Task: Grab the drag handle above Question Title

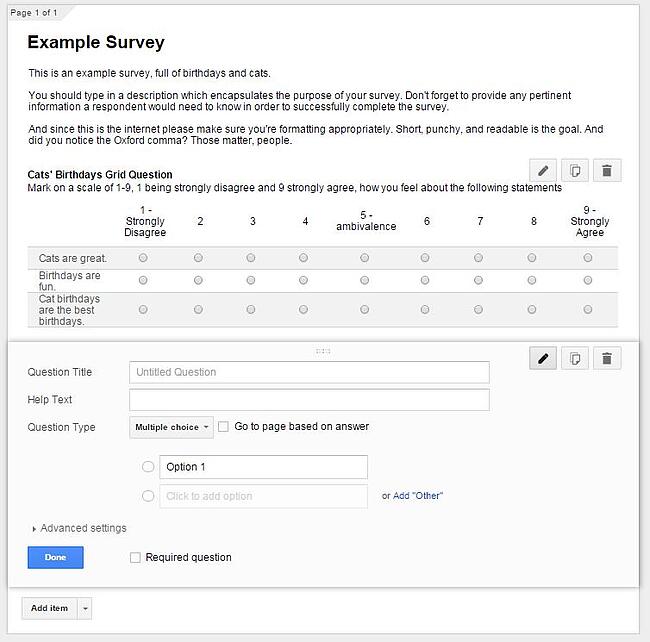Action: 323,351
